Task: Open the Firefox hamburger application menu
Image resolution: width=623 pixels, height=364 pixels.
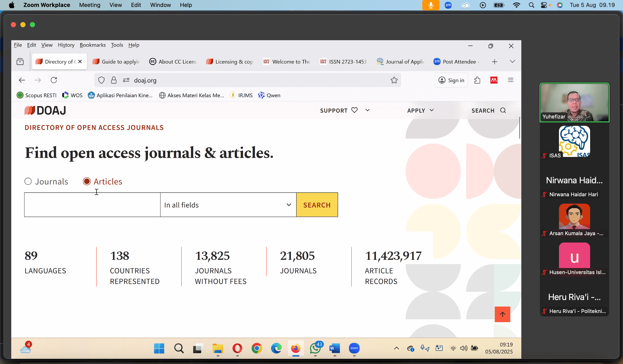Action: point(511,80)
